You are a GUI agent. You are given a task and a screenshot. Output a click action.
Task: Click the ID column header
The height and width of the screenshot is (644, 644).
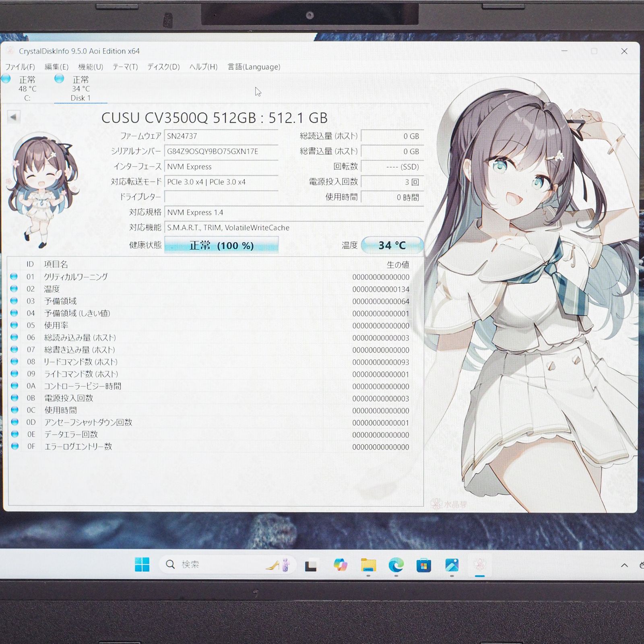pyautogui.click(x=30, y=264)
